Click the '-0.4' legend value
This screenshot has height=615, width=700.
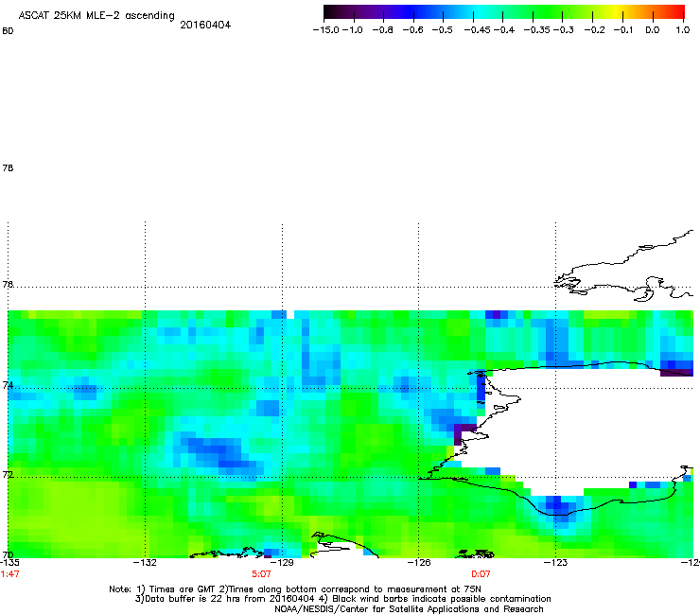504,30
